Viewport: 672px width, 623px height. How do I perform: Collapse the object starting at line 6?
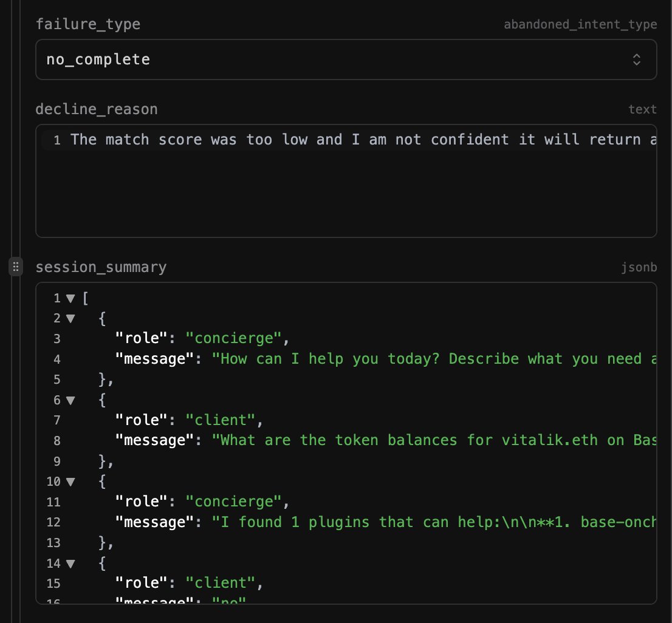click(x=70, y=400)
